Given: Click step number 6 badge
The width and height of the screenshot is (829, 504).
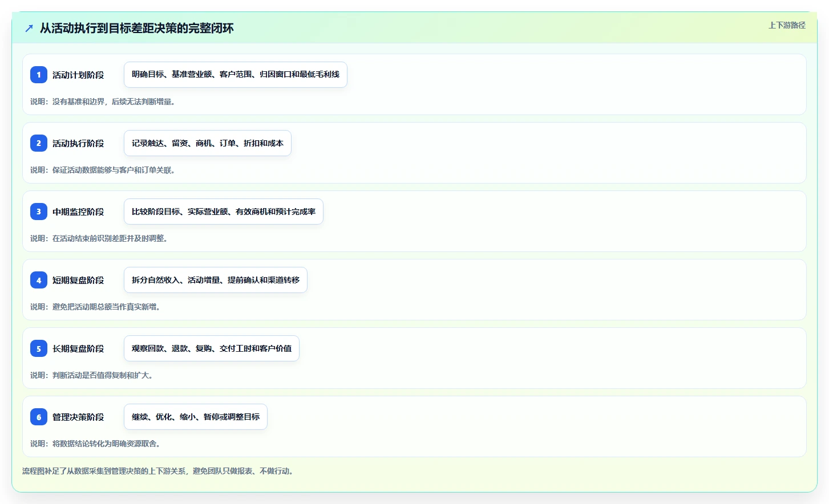Looking at the screenshot, I should click(x=39, y=417).
